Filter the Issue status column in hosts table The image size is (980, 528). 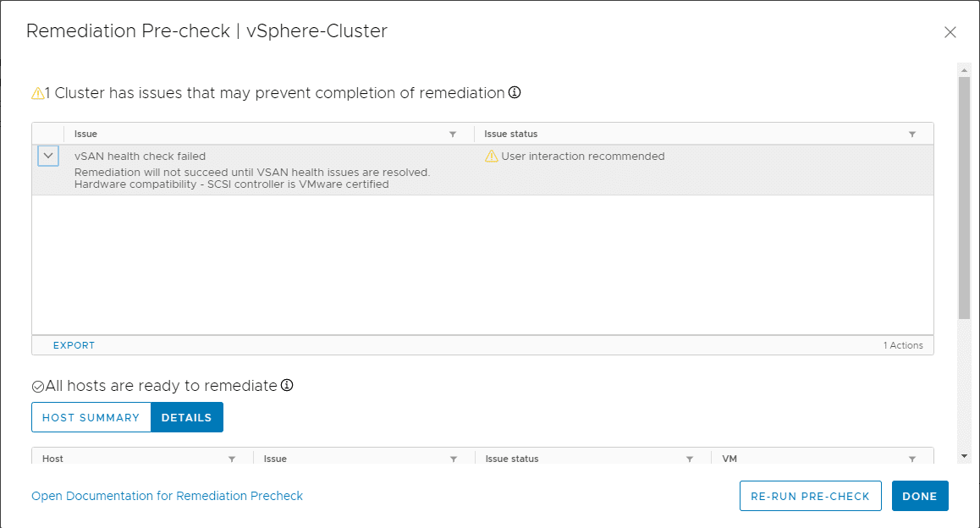(x=690, y=459)
